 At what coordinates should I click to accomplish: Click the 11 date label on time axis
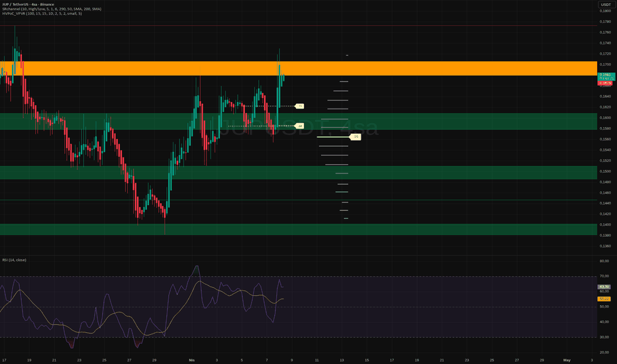point(316,360)
